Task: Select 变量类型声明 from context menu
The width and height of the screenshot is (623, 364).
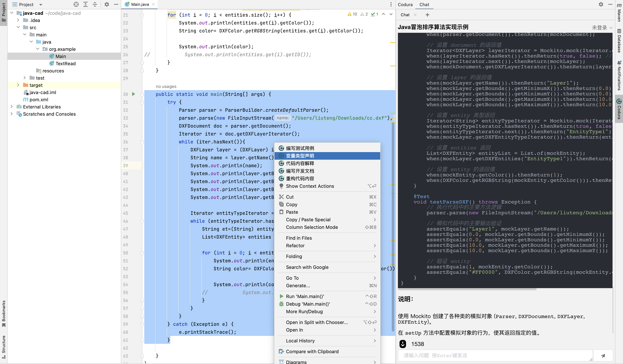Action: [x=327, y=156]
